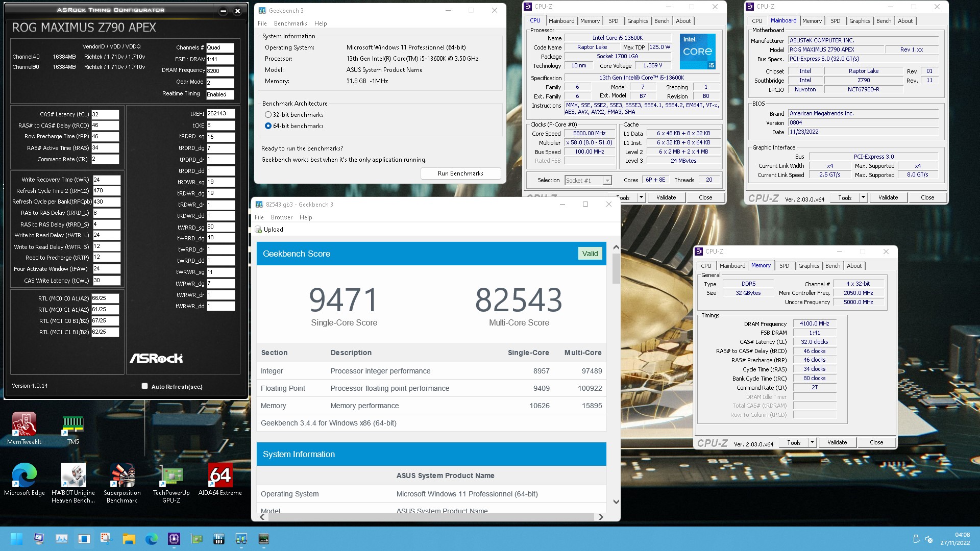Click Close in the CPU-Z Memory window

(876, 442)
